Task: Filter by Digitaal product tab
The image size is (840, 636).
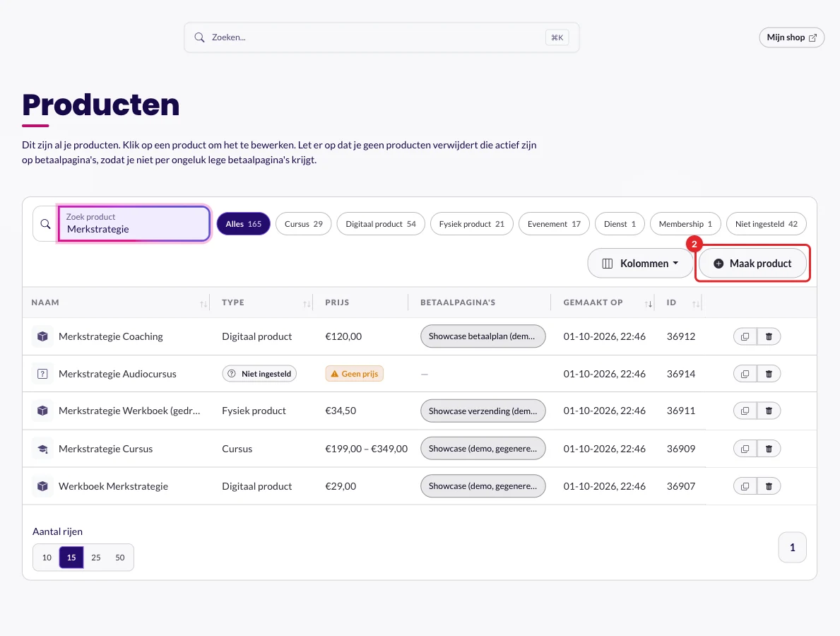Action: (380, 224)
